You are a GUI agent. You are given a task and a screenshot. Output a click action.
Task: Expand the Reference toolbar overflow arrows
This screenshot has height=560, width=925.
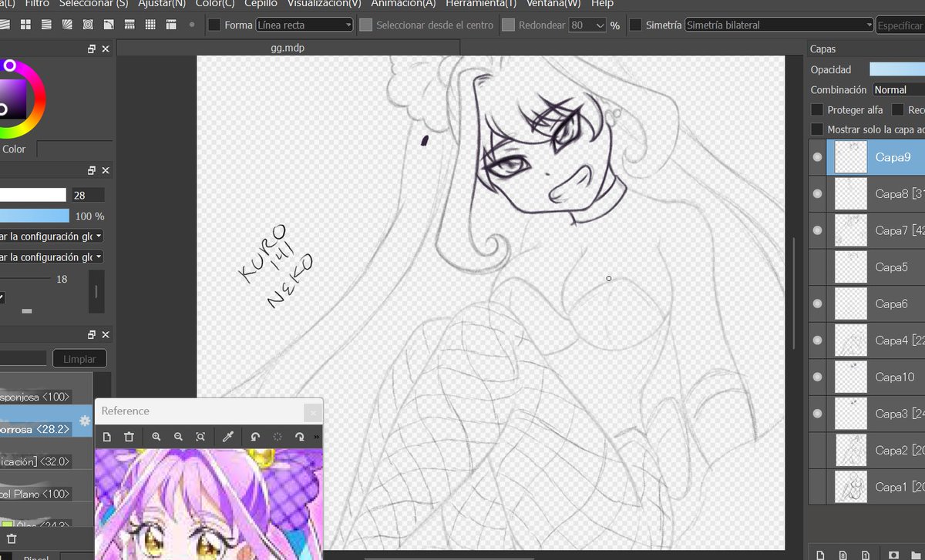[317, 437]
